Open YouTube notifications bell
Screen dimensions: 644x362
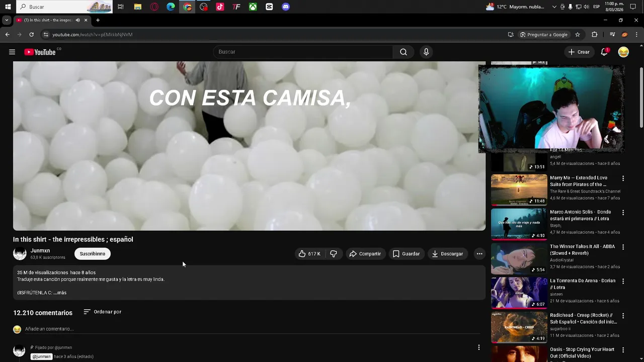[605, 52]
